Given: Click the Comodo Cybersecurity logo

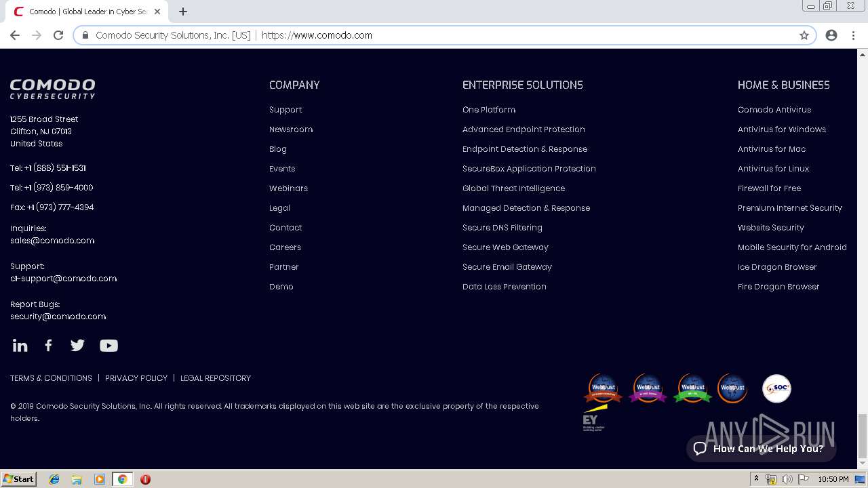Looking at the screenshot, I should (52, 89).
